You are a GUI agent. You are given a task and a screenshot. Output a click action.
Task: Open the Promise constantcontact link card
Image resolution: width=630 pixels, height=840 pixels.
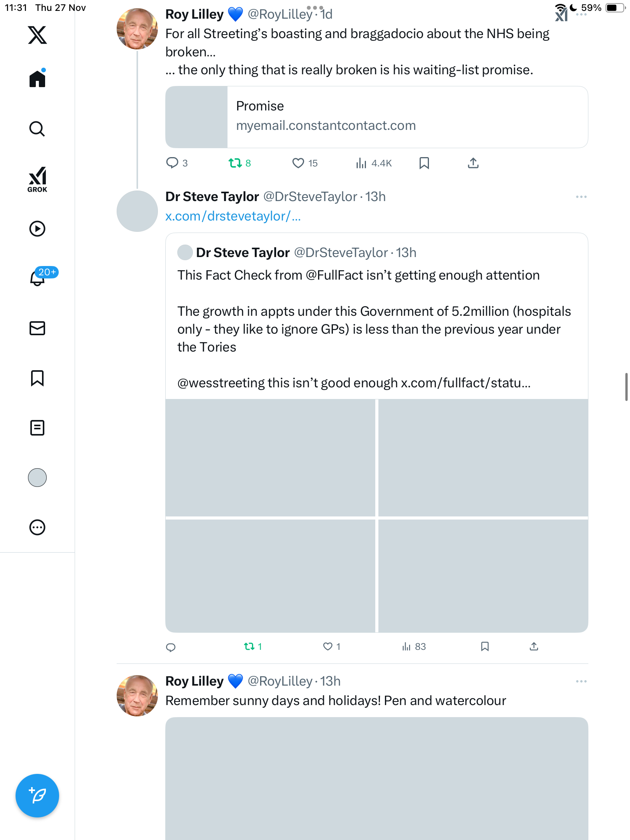[376, 117]
